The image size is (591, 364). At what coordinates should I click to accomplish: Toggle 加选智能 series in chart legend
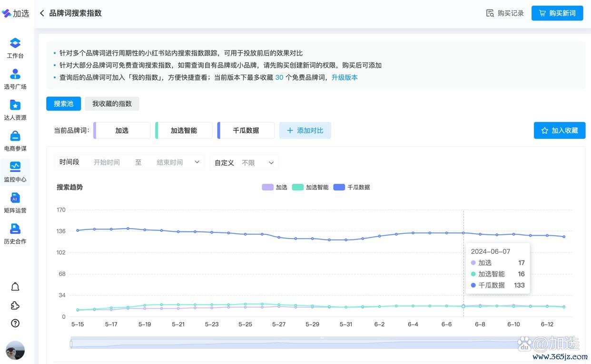coord(310,187)
